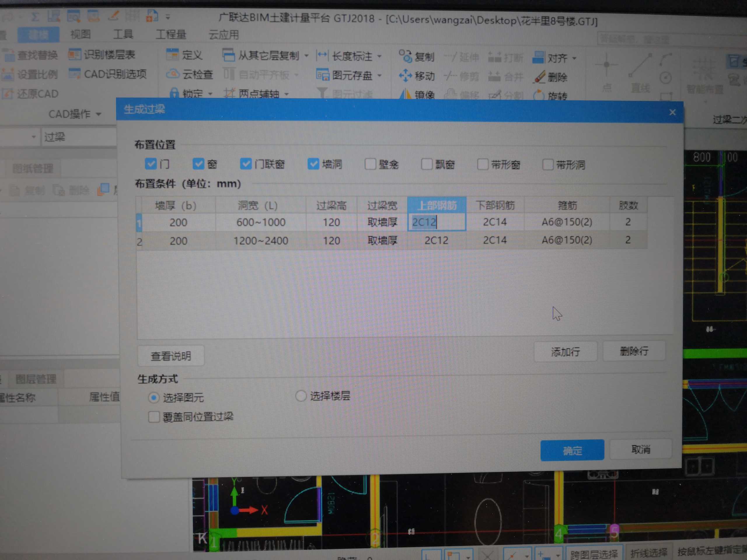Run 云检查 cloud check
Screen dimensions: 747x560
coord(189,74)
